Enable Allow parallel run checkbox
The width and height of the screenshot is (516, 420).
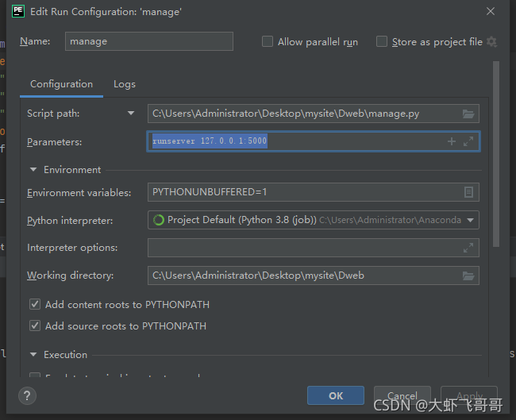[268, 42]
